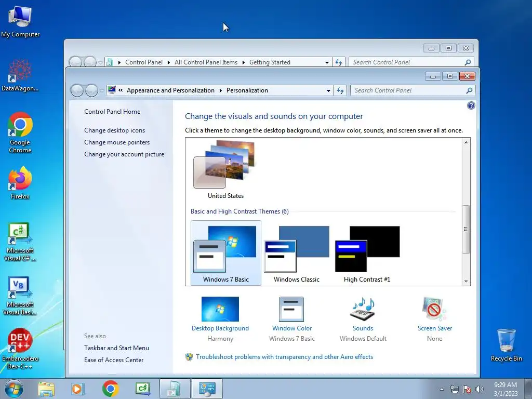Open Chrome from the taskbar
Screen dimensions: 532x399
click(110, 389)
